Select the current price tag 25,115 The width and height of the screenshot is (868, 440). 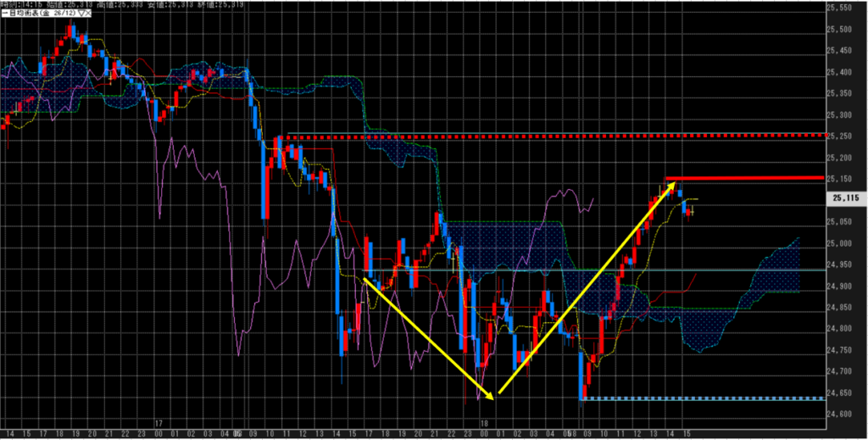tap(844, 198)
